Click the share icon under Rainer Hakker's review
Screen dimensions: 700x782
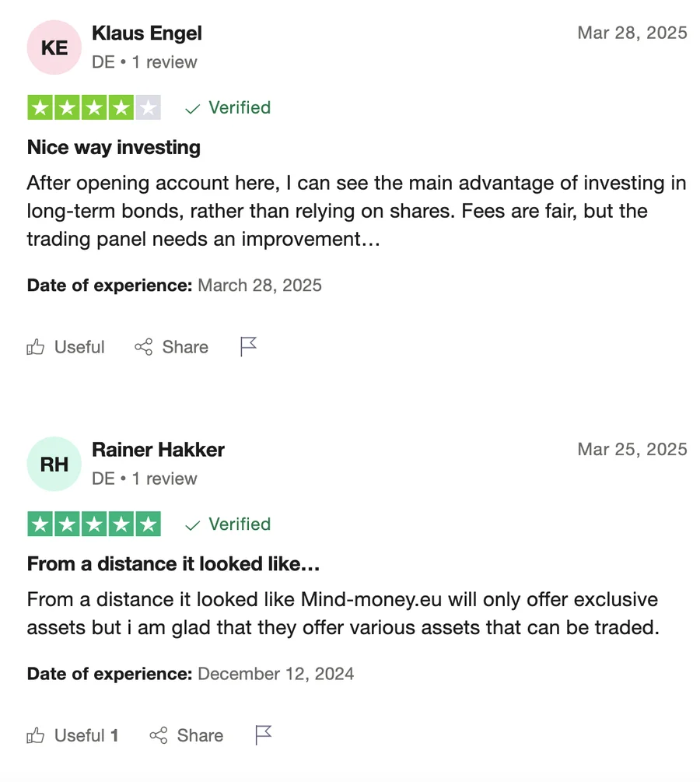pos(158,735)
